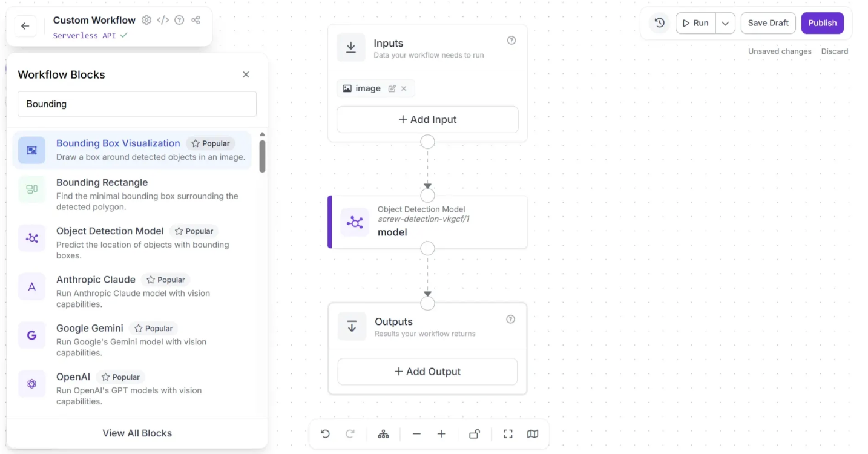Remove the image input with the X icon
Viewport: 868px width, 454px height.
[404, 88]
